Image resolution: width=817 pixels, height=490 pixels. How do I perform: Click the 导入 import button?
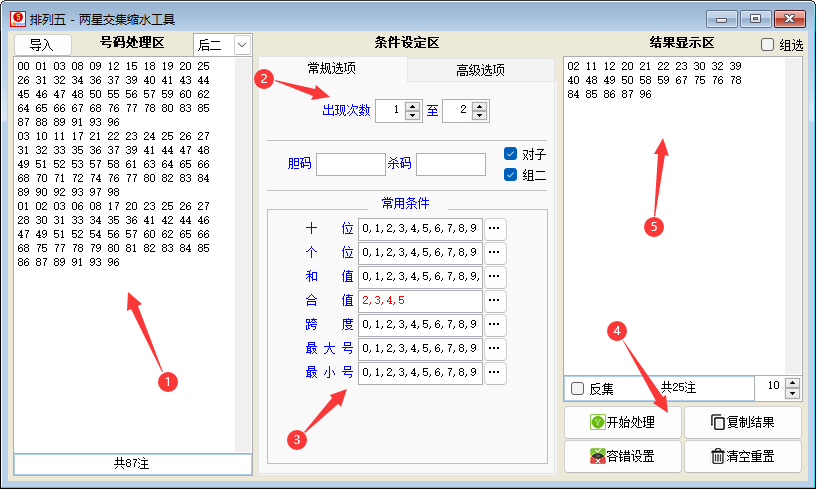42,45
